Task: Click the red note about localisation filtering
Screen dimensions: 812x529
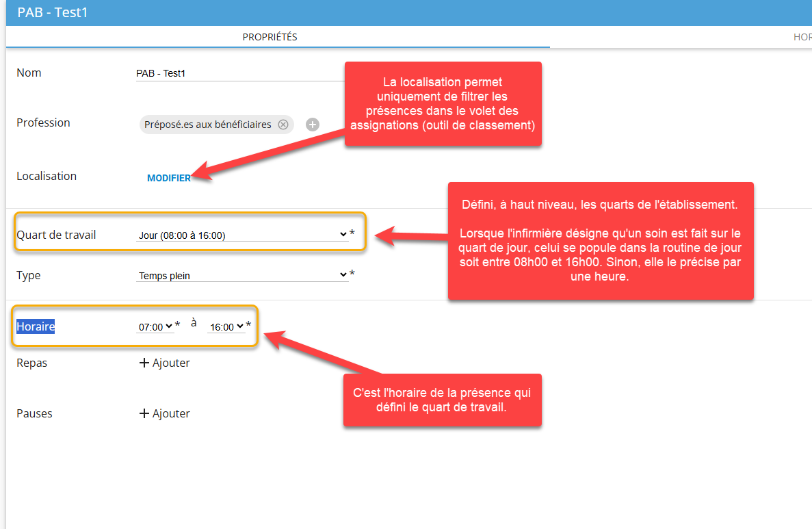Action: [443, 103]
